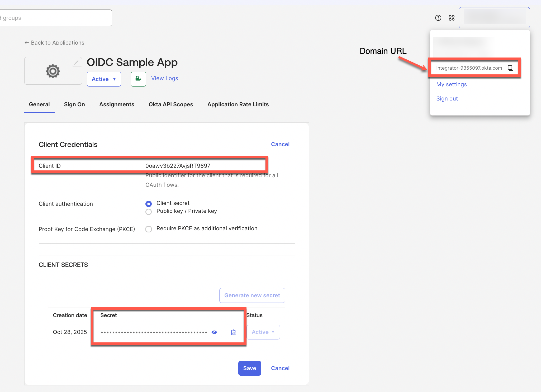The image size is (541, 392).
Task: Click the green key provisioning icon
Action: click(x=138, y=79)
